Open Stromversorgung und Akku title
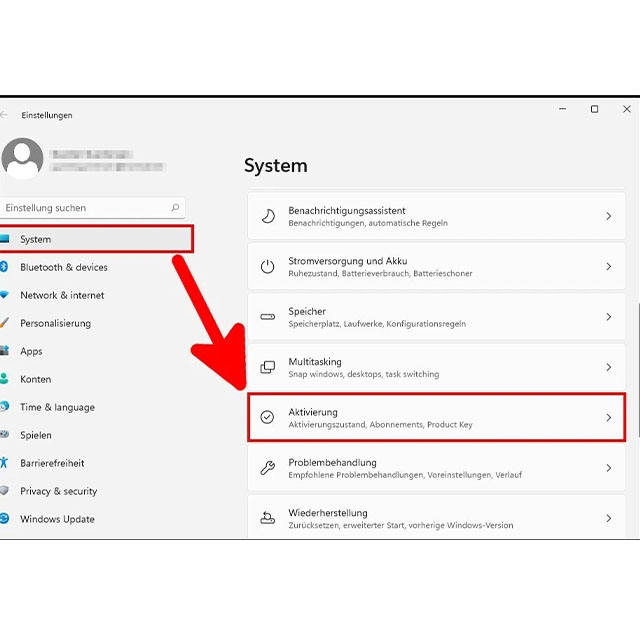 [348, 261]
